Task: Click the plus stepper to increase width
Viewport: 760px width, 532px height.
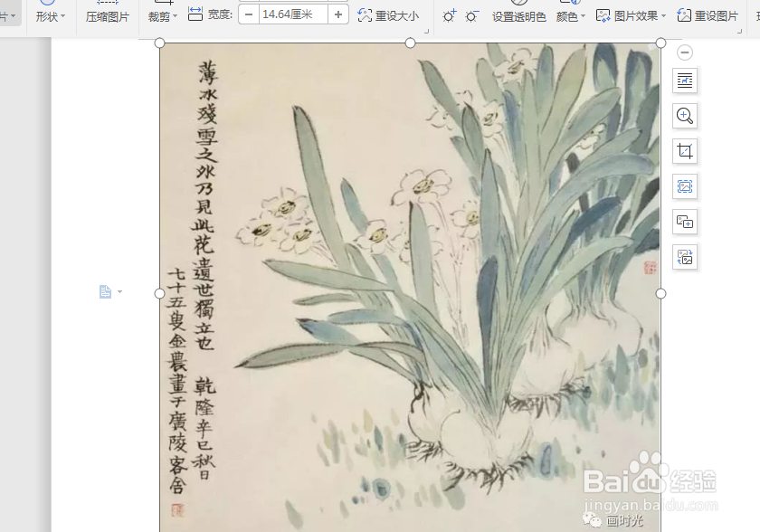Action: (x=338, y=15)
